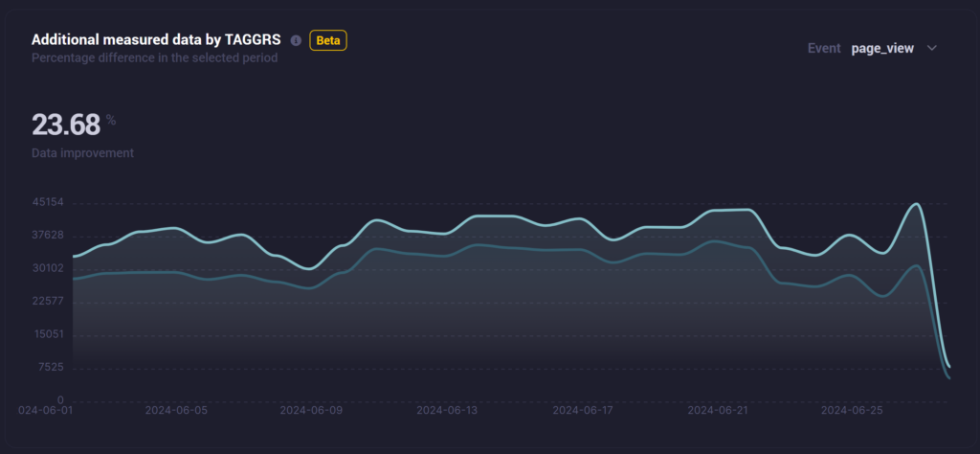980x454 pixels.
Task: Click the 7525 y-axis label
Action: pyautogui.click(x=51, y=367)
